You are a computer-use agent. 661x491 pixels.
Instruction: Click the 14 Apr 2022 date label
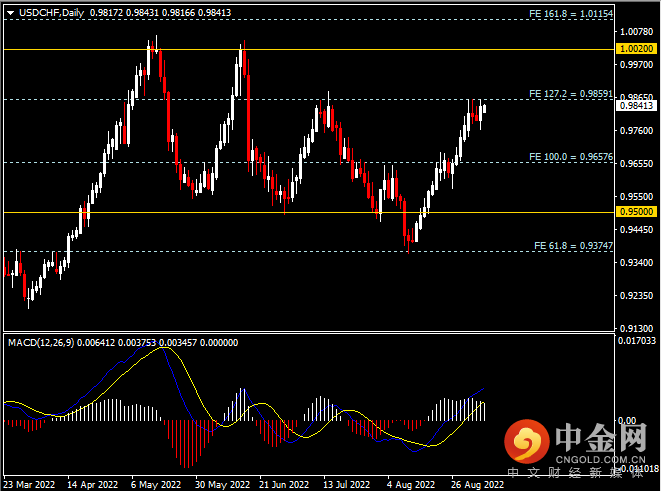[92, 485]
